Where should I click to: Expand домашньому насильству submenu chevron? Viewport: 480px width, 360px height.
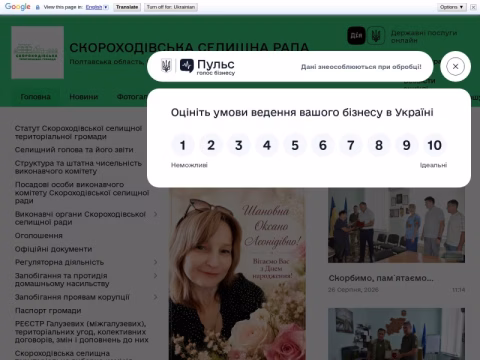(155, 276)
